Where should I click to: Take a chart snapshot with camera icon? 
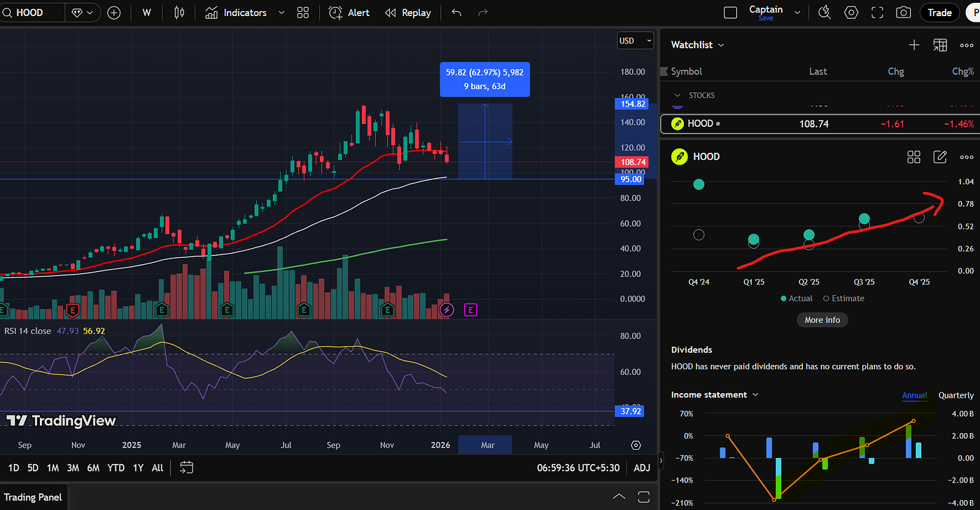(x=904, y=13)
